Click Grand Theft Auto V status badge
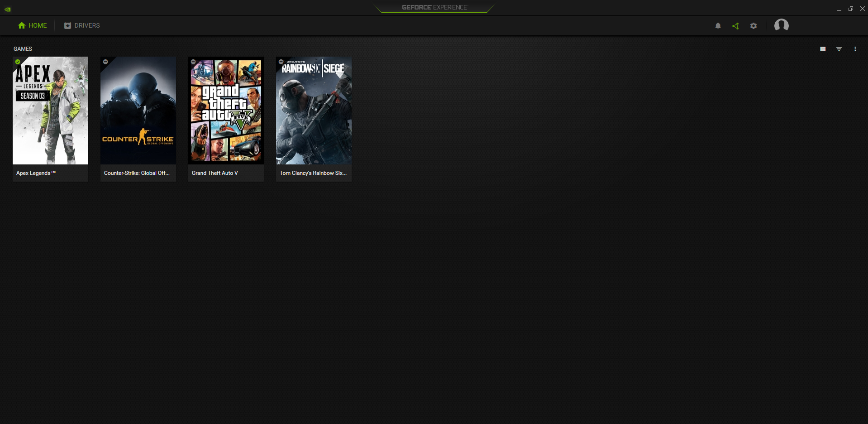This screenshot has height=424, width=868. pyautogui.click(x=193, y=62)
